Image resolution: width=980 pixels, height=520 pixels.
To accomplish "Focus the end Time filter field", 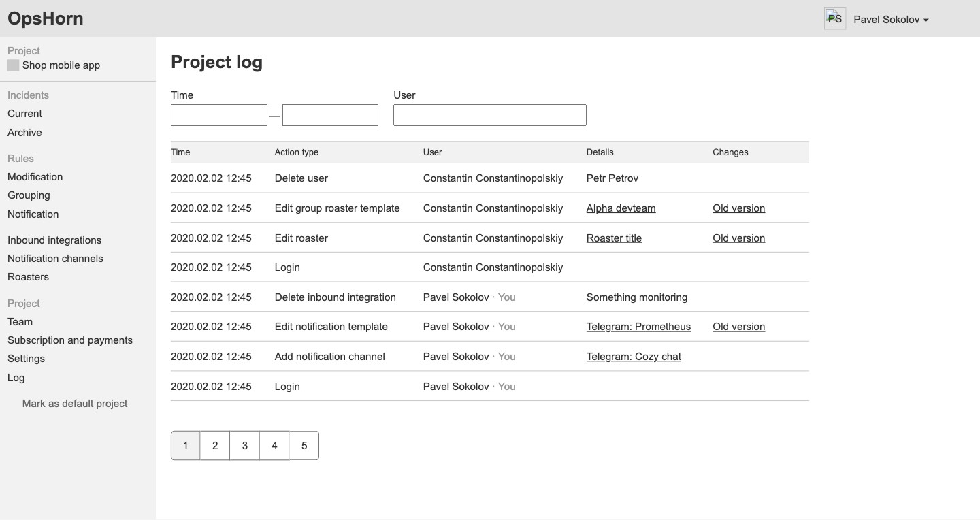I will [x=330, y=115].
